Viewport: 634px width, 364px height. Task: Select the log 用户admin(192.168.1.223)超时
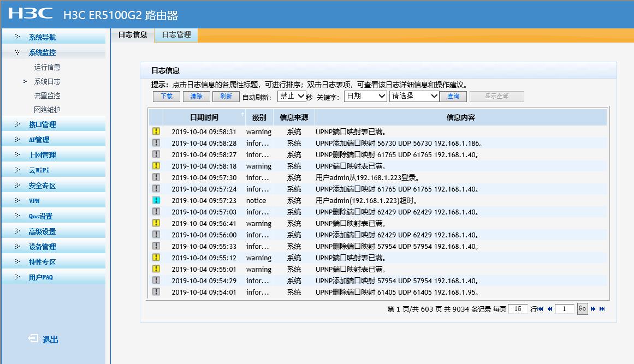(x=366, y=200)
